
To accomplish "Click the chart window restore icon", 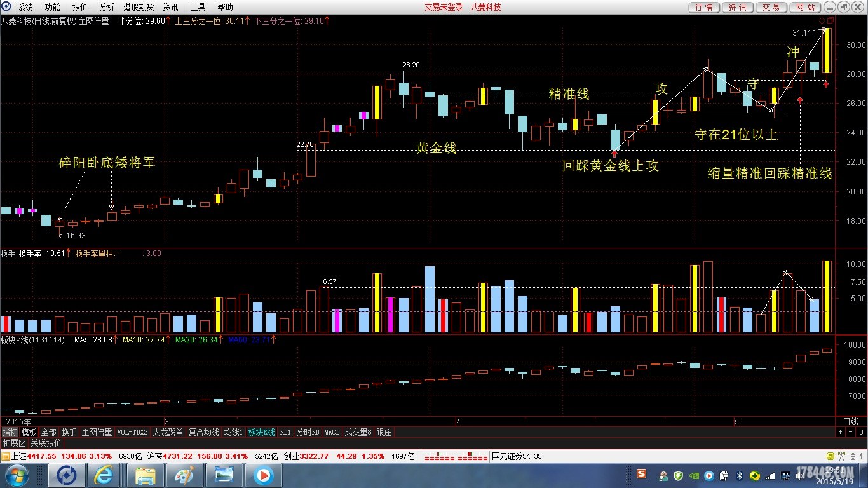I will (830, 20).
